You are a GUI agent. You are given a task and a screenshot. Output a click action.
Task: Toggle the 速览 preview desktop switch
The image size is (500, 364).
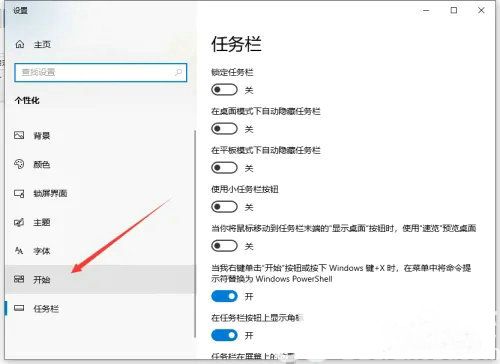click(224, 246)
